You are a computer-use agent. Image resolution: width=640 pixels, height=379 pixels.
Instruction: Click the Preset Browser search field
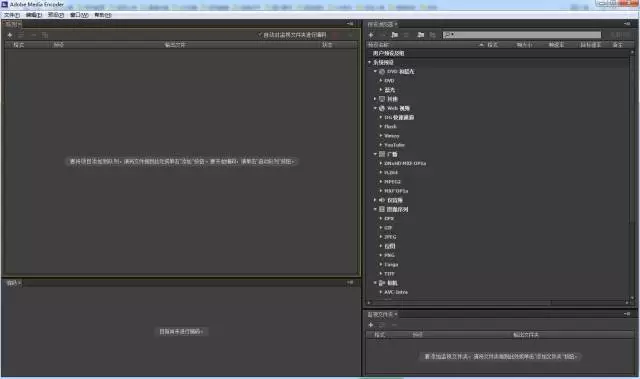(x=522, y=35)
